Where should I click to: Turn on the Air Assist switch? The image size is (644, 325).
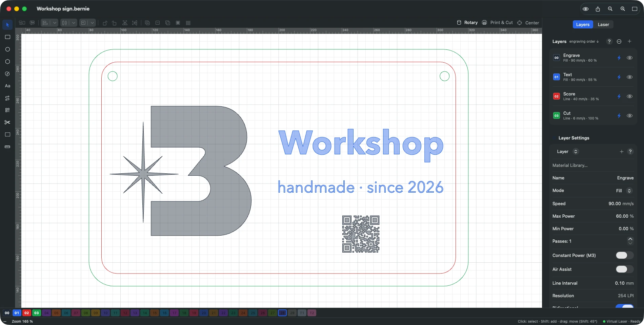tap(624, 269)
